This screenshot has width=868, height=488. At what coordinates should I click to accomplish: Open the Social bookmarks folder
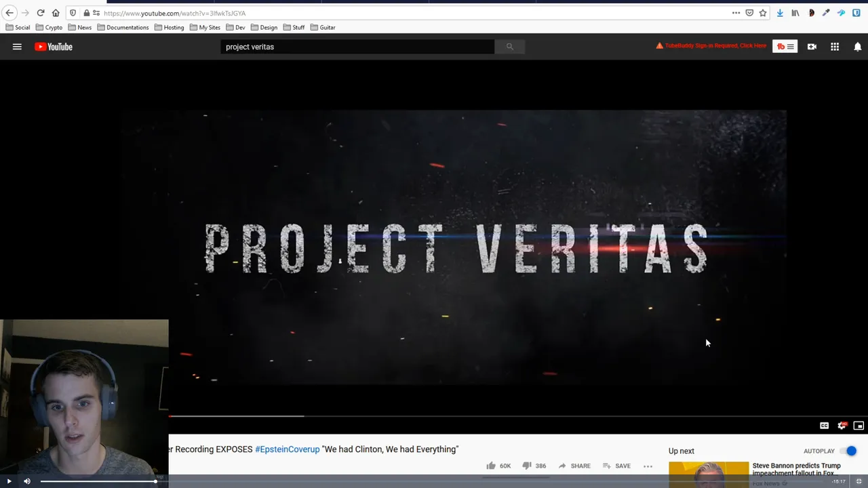click(x=18, y=27)
